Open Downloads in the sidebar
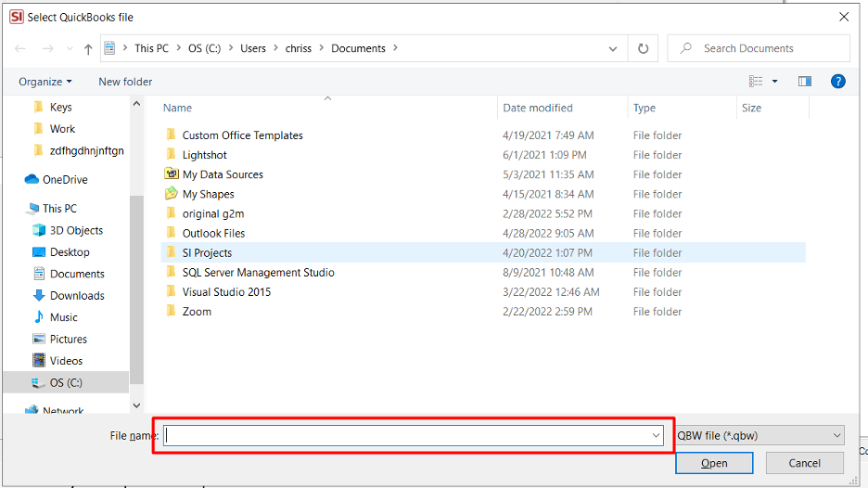The image size is (868, 488). [x=77, y=295]
